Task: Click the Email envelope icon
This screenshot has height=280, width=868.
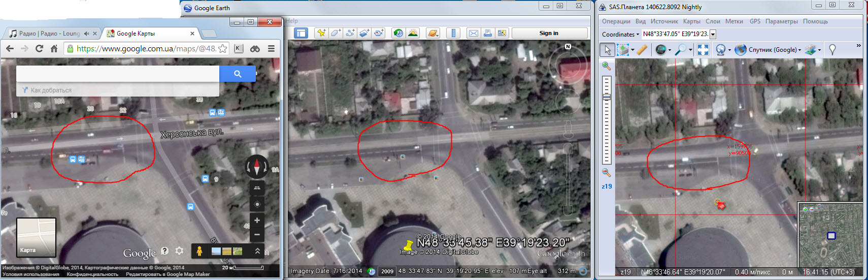Action: [x=473, y=33]
